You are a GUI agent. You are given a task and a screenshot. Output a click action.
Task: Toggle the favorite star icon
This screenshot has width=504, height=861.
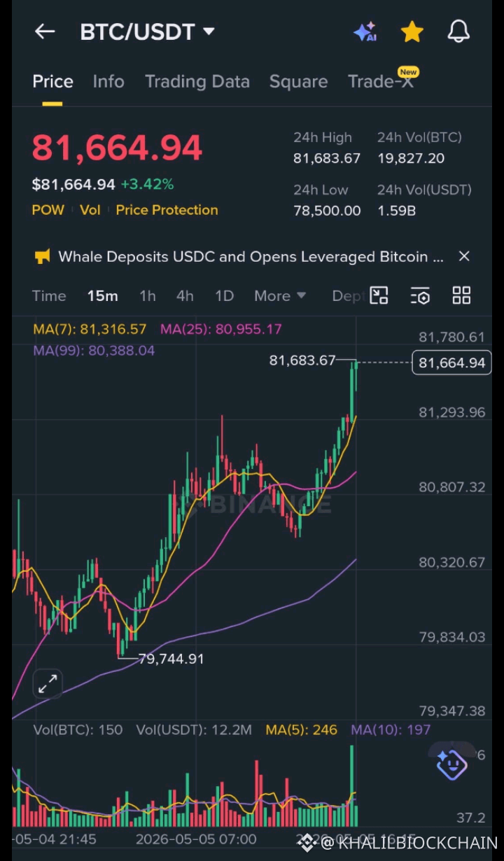click(x=412, y=31)
